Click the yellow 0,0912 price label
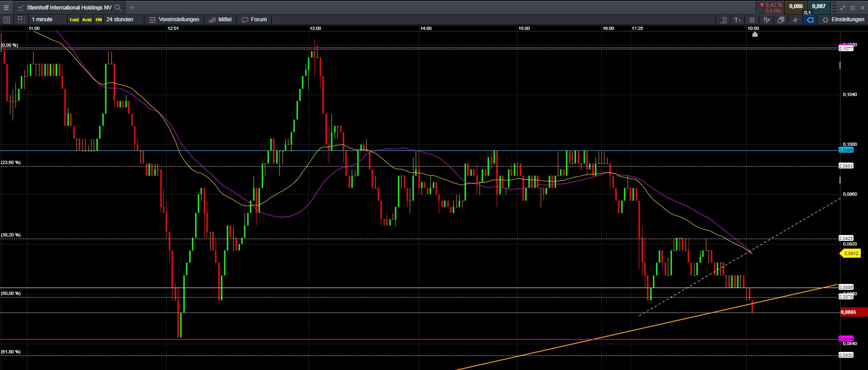 click(x=851, y=254)
